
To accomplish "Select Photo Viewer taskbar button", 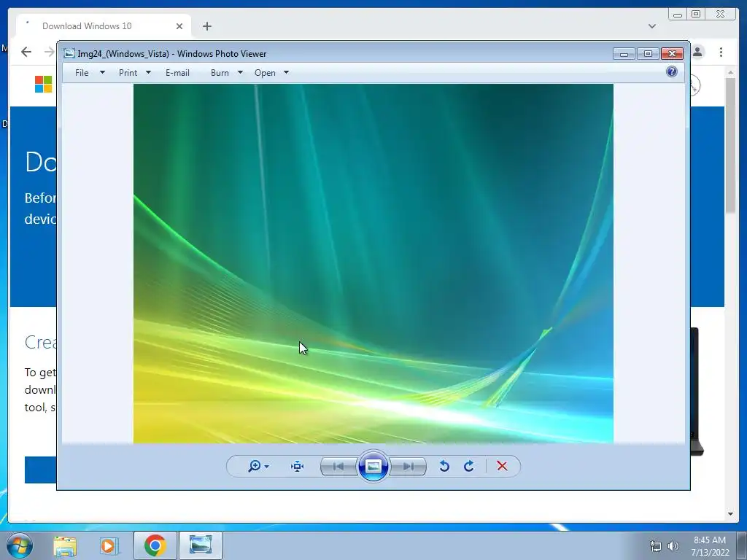I will point(201,545).
